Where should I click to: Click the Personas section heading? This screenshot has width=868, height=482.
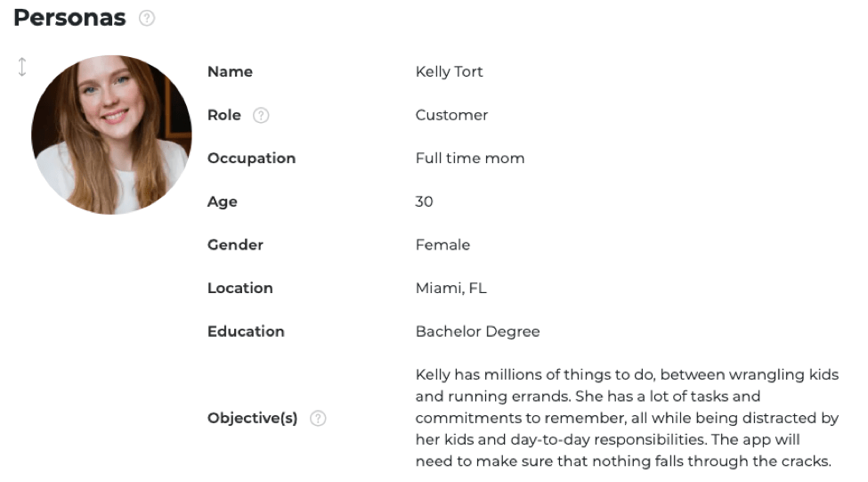69,18
